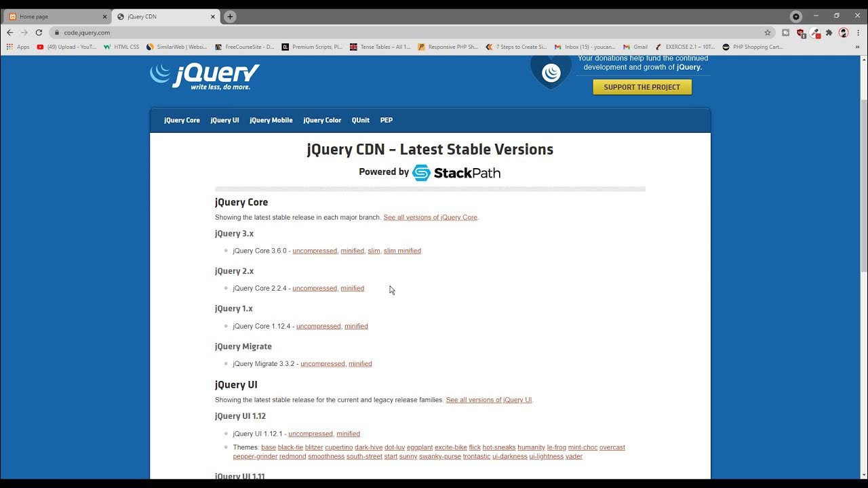Open a new tab with the plus button
868x488 pixels.
coord(230,16)
